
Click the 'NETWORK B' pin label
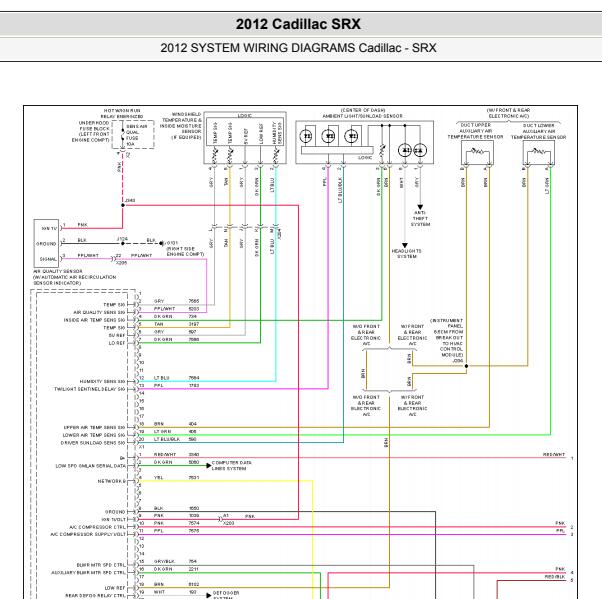(112, 481)
